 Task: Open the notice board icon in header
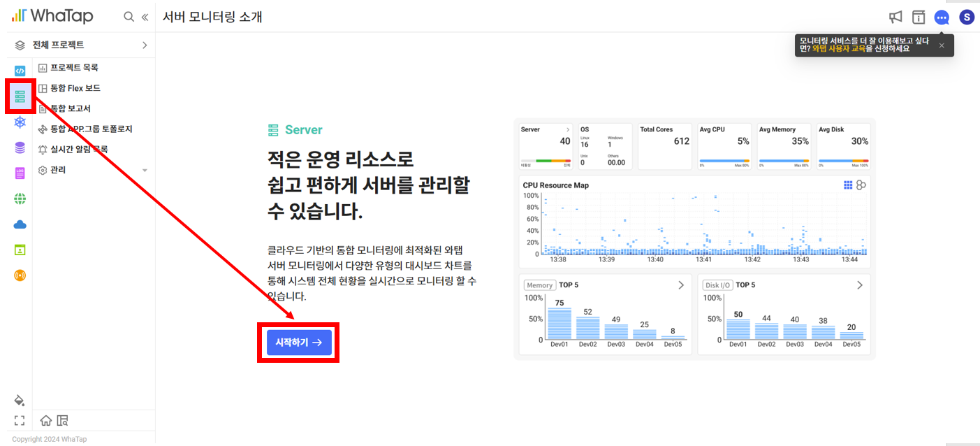[x=919, y=17]
